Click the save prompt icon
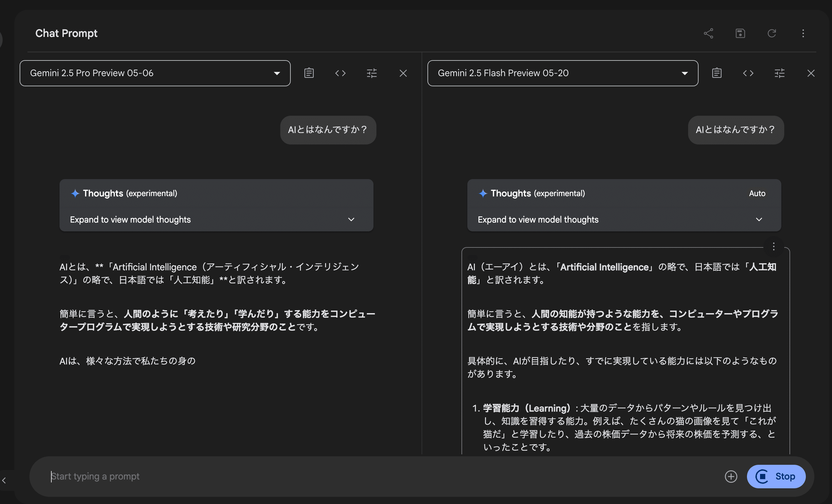This screenshot has width=832, height=504. coord(740,33)
